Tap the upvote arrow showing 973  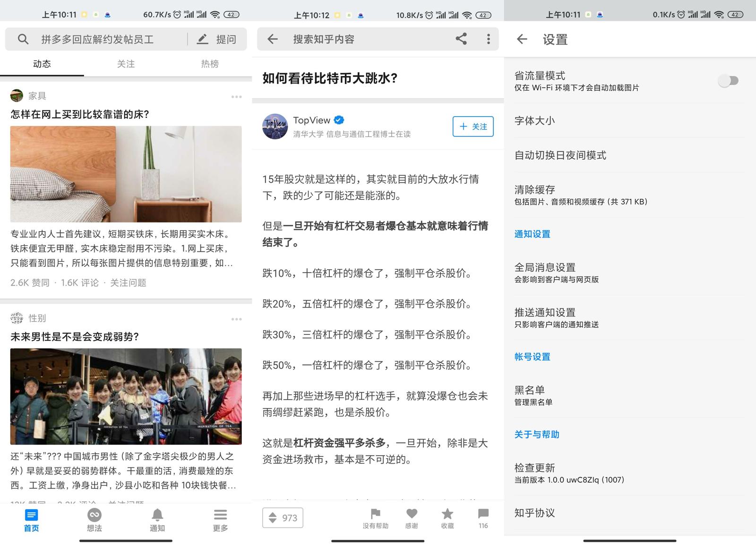[x=282, y=518]
